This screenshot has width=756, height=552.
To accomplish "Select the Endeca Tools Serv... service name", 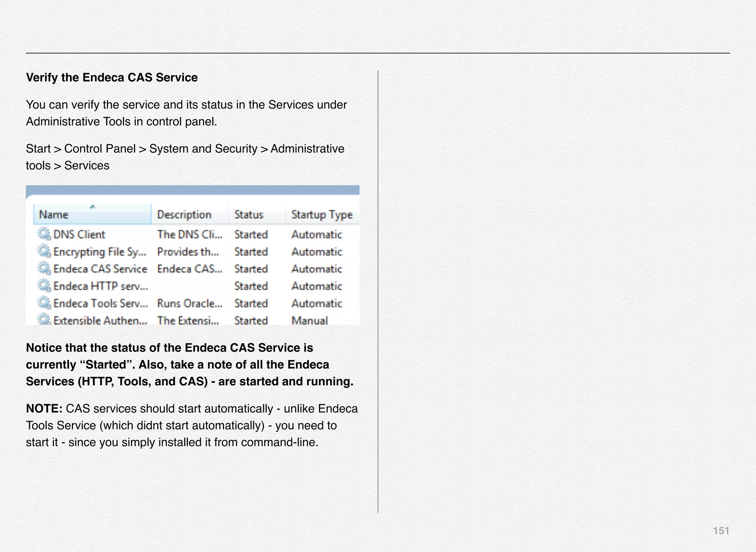I will pyautogui.click(x=100, y=303).
